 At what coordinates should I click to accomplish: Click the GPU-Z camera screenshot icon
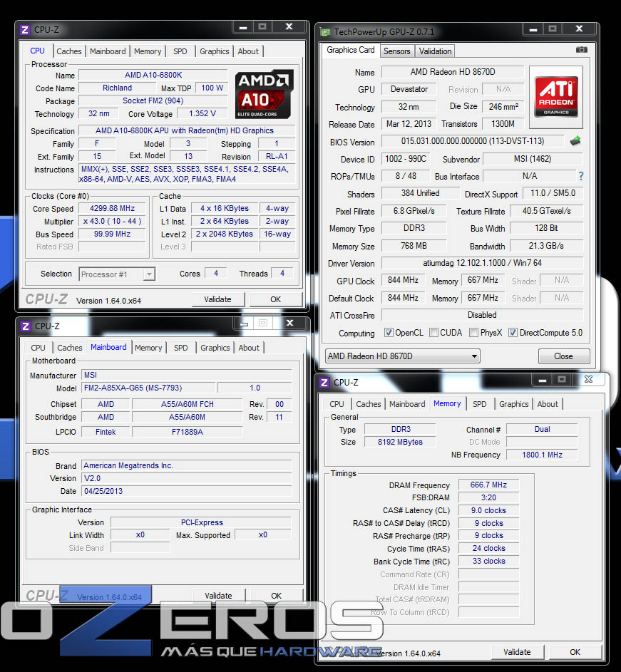(581, 50)
